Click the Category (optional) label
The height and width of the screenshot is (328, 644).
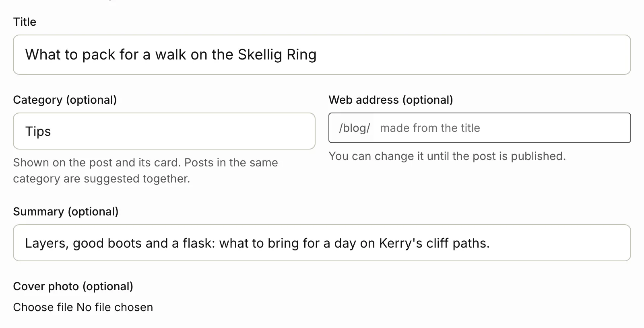point(65,100)
